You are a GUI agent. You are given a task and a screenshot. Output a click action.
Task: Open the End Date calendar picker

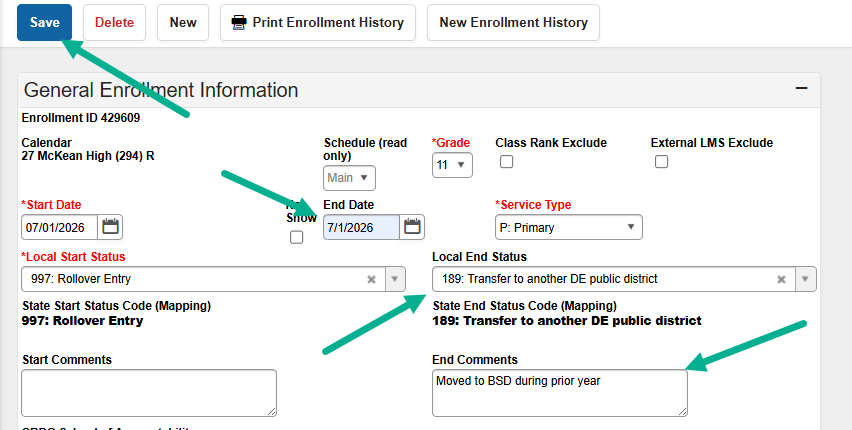point(412,227)
